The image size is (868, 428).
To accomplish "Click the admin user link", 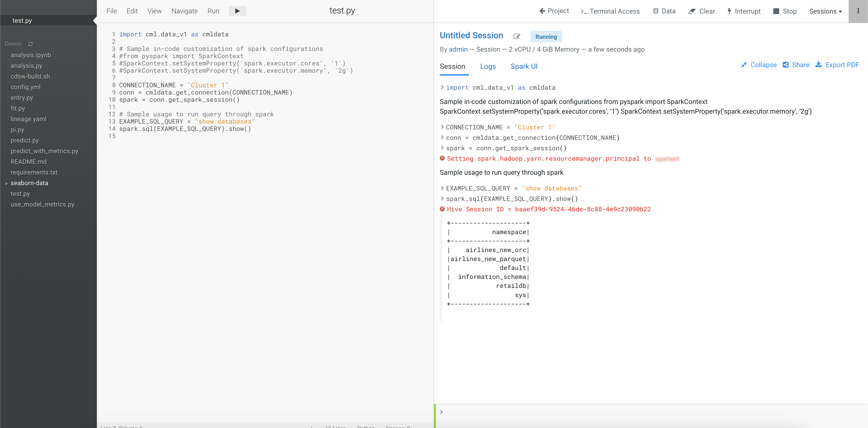I will point(458,49).
